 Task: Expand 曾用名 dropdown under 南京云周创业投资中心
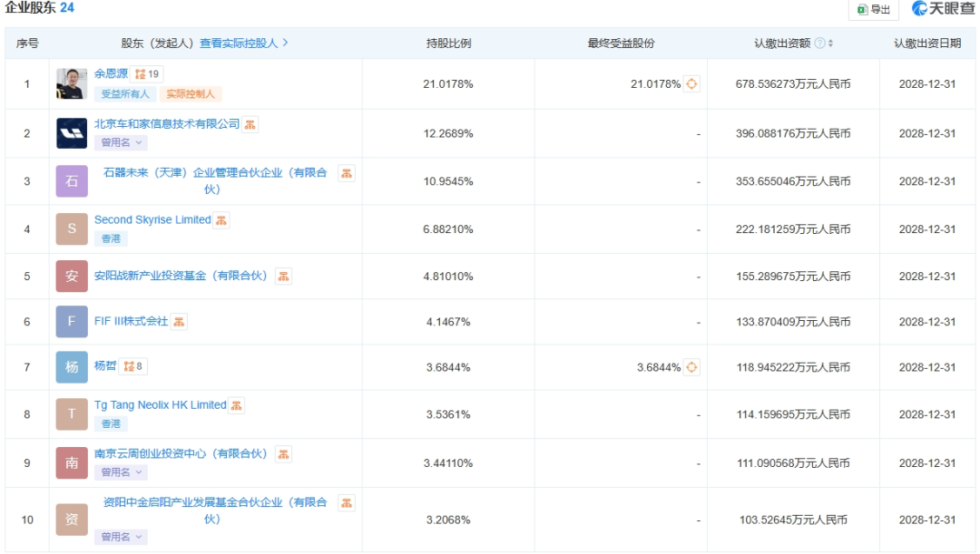(x=122, y=472)
